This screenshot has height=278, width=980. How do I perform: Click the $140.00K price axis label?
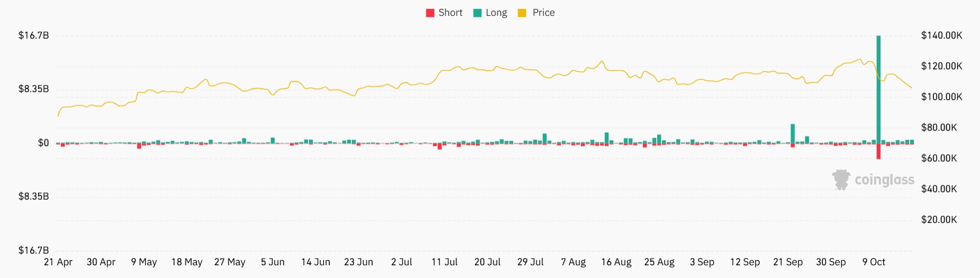click(941, 35)
